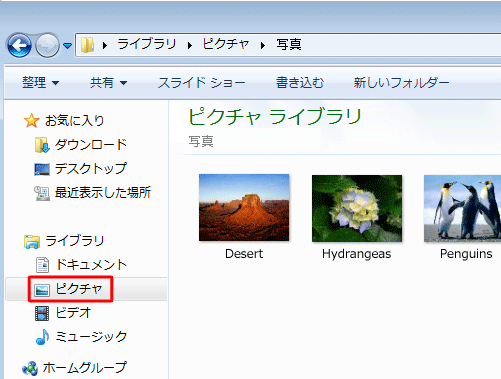Select ホームグループ in navigation pane
This screenshot has width=501, height=379.
[84, 368]
